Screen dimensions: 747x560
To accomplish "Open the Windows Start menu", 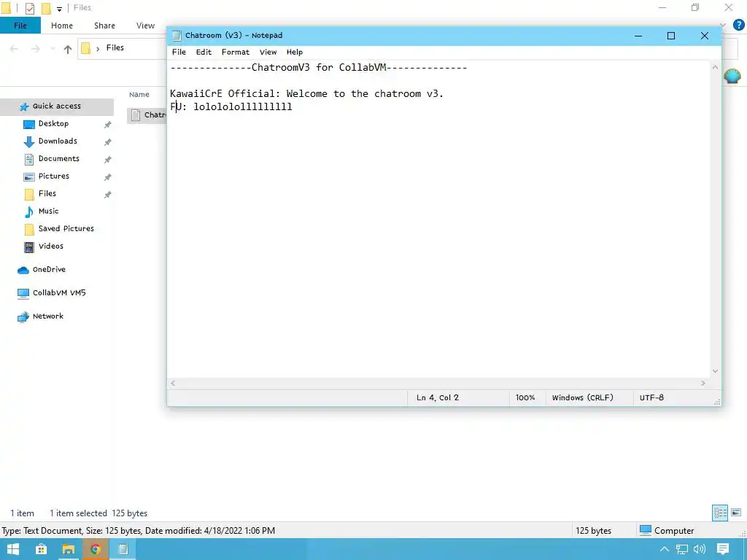I will pyautogui.click(x=12, y=550).
